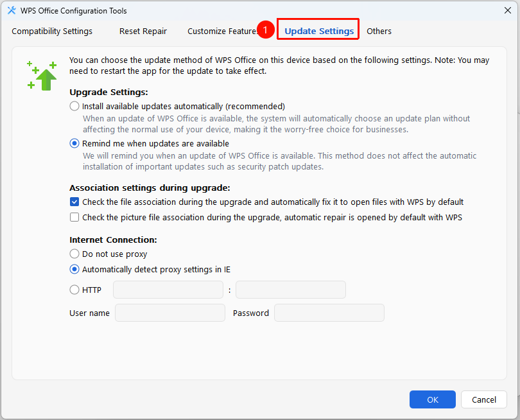
Task: Click the green upgrade arrow icon
Action: coord(42,76)
